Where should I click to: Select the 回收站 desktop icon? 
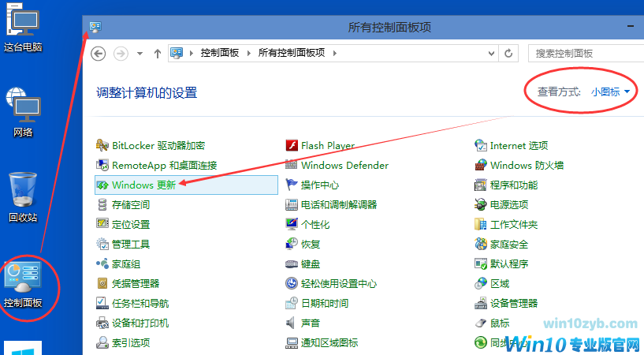click(23, 198)
